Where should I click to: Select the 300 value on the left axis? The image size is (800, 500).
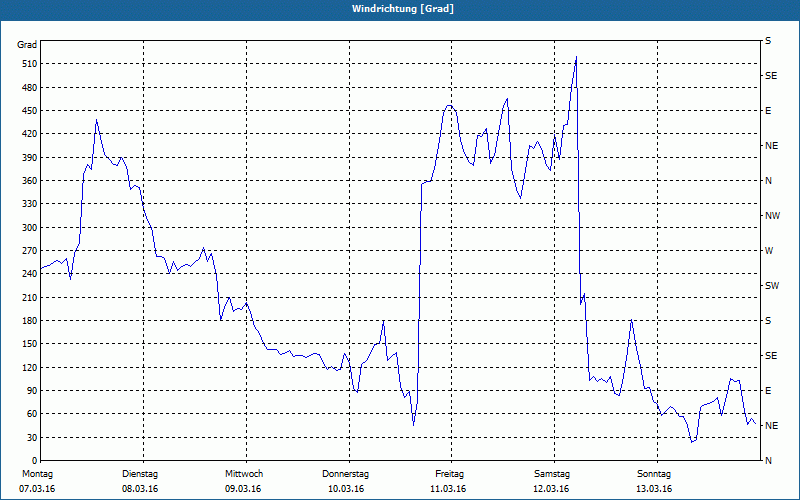click(30, 228)
